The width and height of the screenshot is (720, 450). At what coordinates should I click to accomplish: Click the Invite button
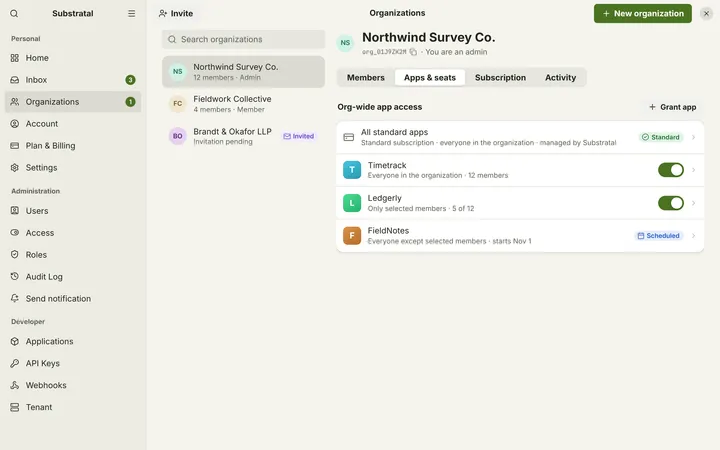pos(175,14)
